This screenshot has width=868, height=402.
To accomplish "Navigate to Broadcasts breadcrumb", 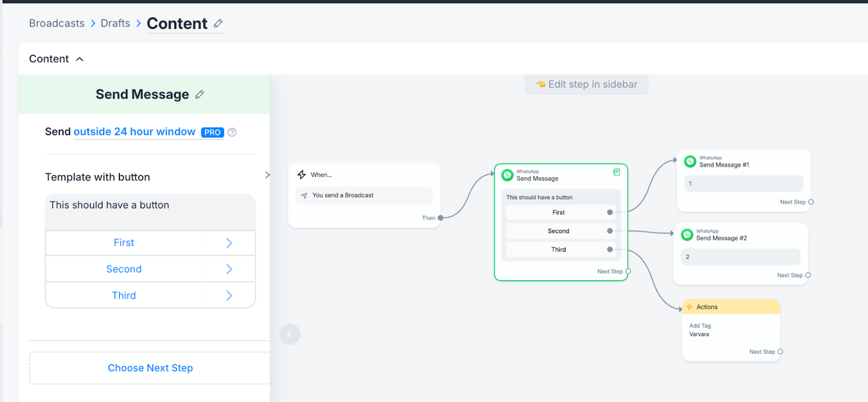I will point(57,23).
